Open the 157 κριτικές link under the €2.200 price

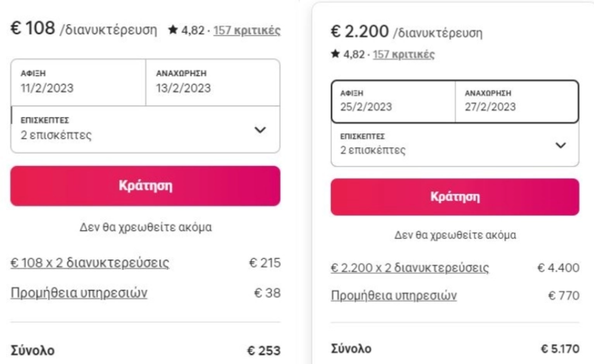(403, 54)
